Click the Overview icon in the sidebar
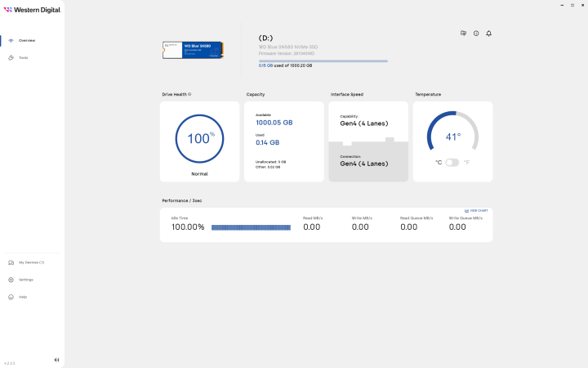The width and height of the screenshot is (588, 368). [x=11, y=40]
